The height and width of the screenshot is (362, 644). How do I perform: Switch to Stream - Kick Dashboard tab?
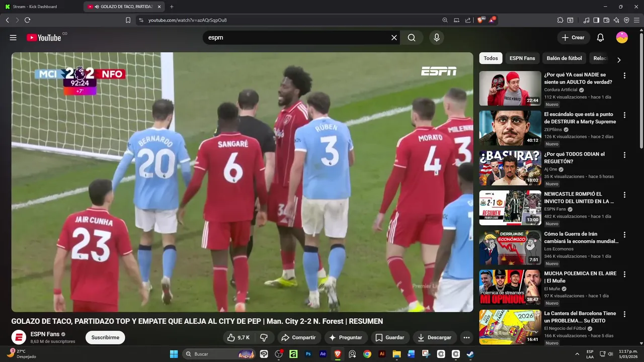(x=40, y=7)
